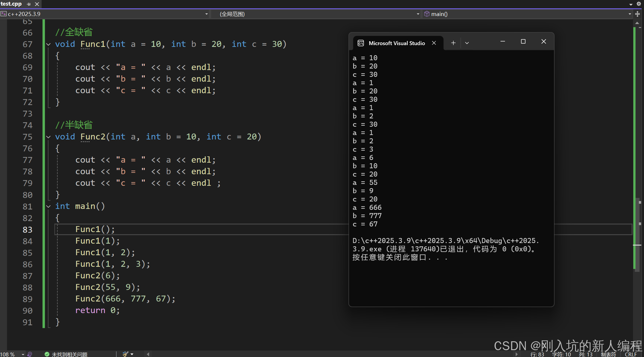Open the c++2025.3.9 project dropdown
The height and width of the screenshot is (357, 644).
point(206,14)
